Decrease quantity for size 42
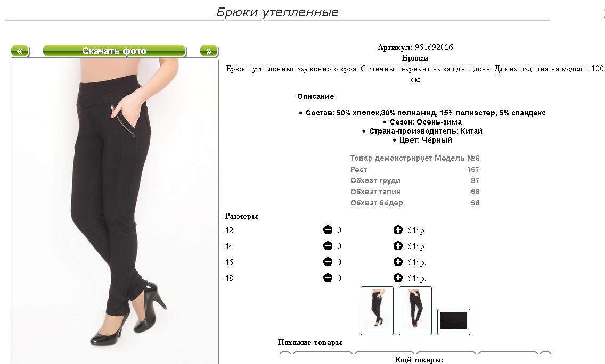 [x=328, y=230]
